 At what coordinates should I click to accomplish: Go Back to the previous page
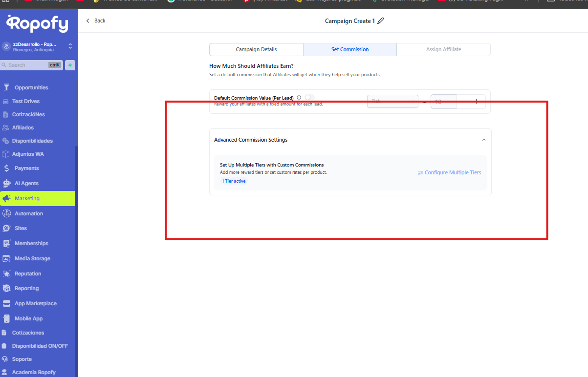[96, 21]
